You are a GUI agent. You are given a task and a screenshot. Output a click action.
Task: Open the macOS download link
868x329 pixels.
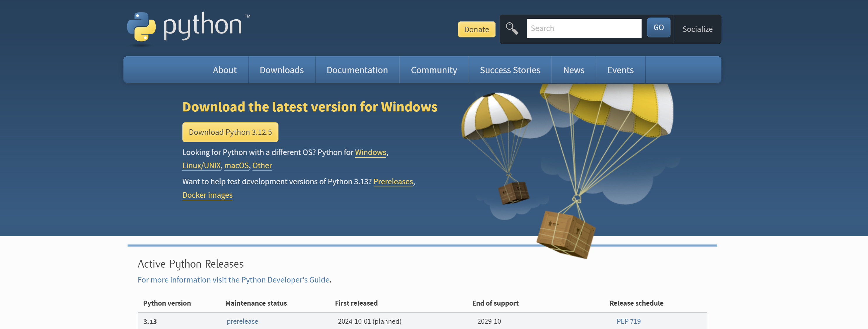[x=236, y=166]
